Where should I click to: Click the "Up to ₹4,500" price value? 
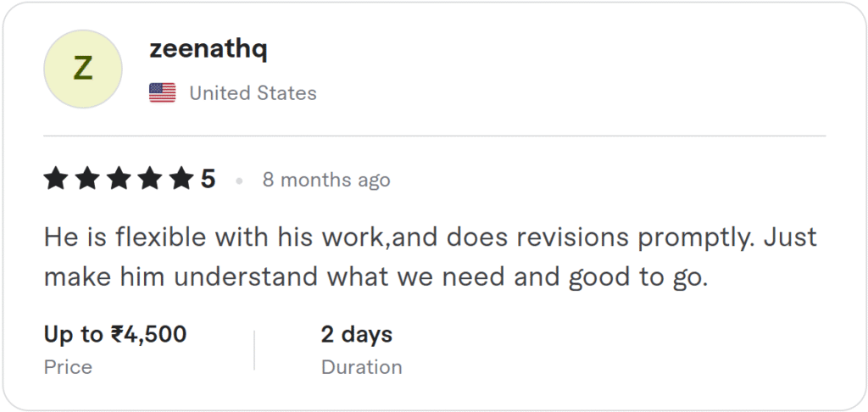pyautogui.click(x=115, y=334)
